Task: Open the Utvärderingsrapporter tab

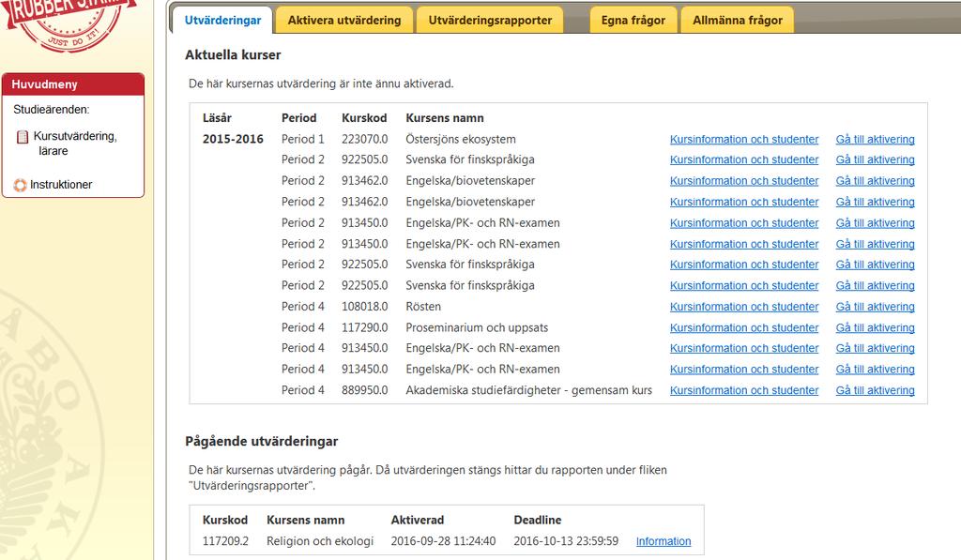Action: pyautogui.click(x=490, y=21)
